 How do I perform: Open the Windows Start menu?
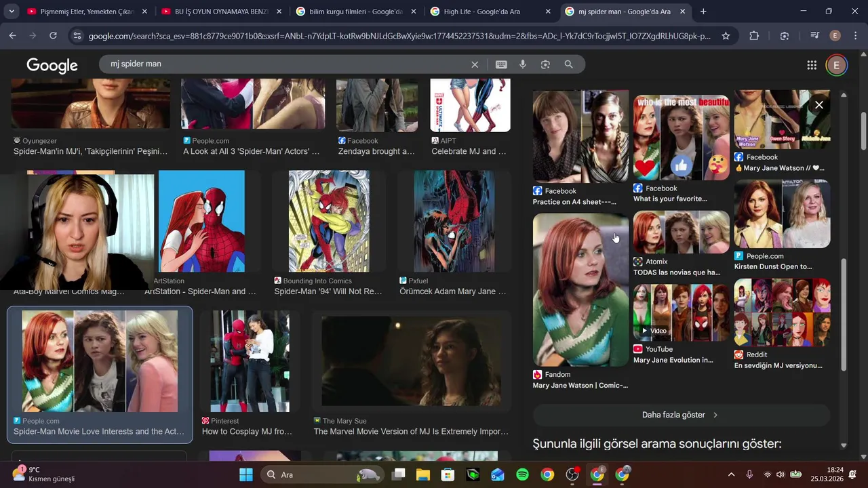click(x=246, y=474)
